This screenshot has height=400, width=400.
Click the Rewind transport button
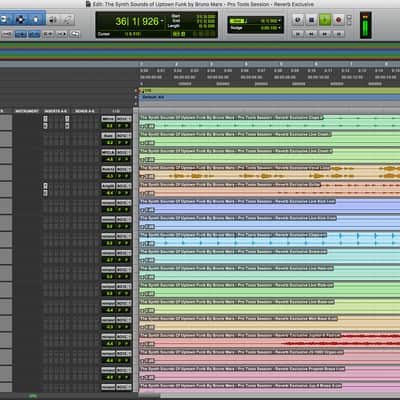coord(311,34)
